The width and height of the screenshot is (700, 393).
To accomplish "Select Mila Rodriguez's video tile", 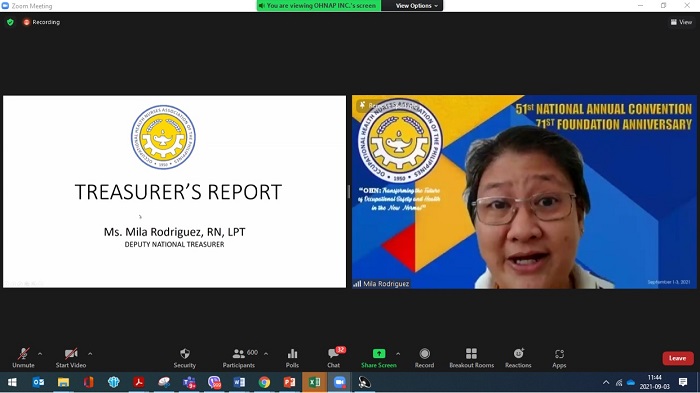I will point(524,192).
